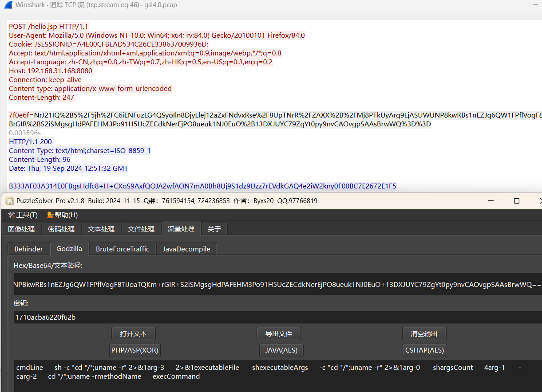Click the Date: Thu, 19 Sep 2024 line
This screenshot has width=542, height=392.
point(68,169)
